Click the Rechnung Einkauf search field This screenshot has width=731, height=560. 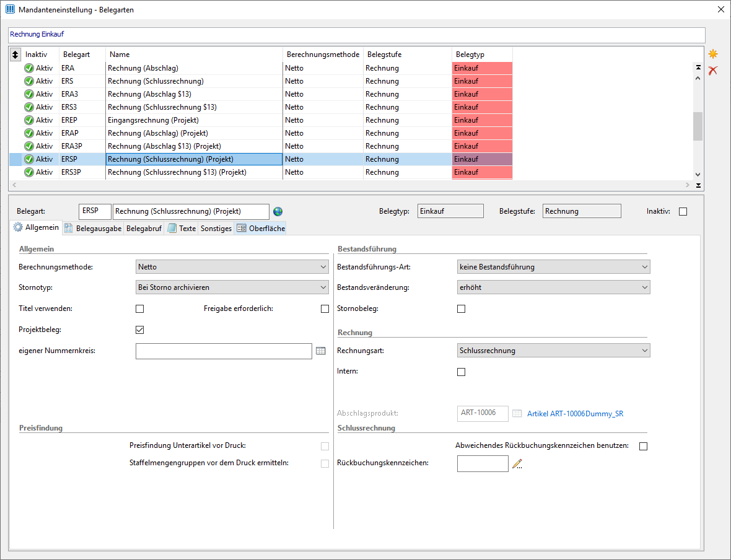click(357, 35)
